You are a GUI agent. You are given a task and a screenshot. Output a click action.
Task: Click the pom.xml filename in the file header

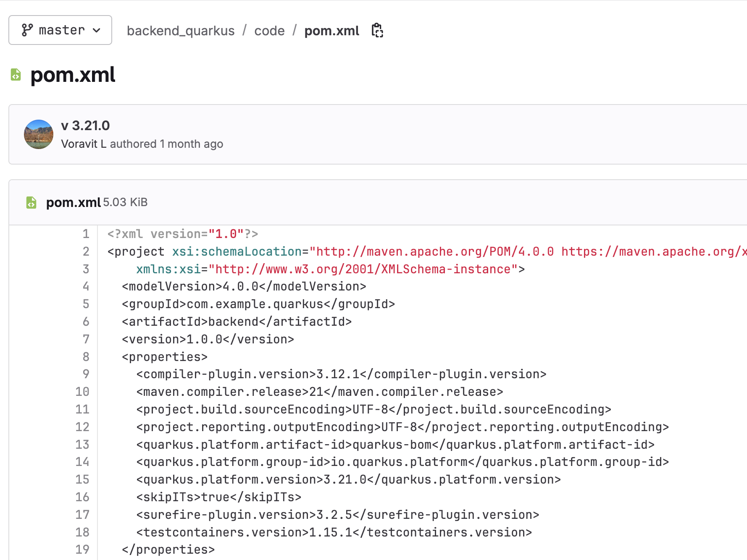(74, 202)
